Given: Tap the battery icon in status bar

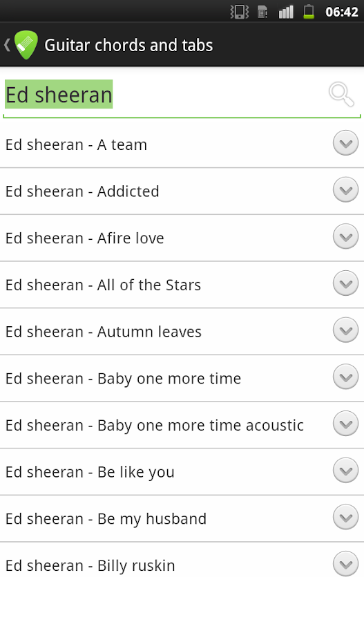Looking at the screenshot, I should pos(309,12).
